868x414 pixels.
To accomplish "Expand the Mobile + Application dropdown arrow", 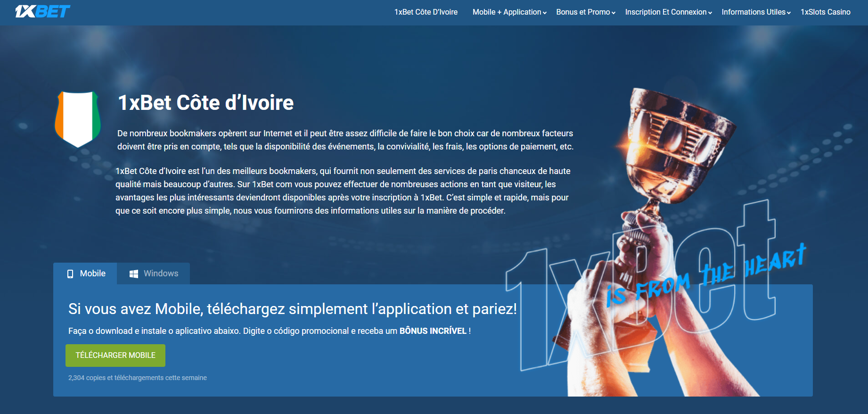I will 545,13.
